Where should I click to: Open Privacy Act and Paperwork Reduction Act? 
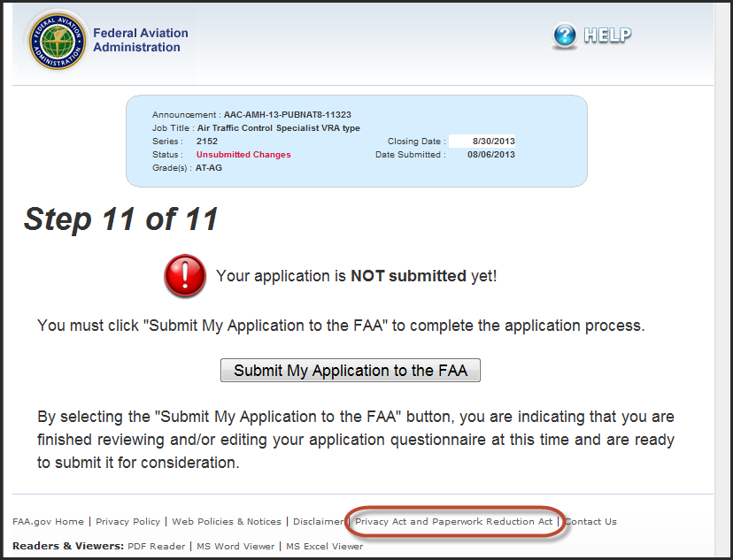[x=454, y=521]
